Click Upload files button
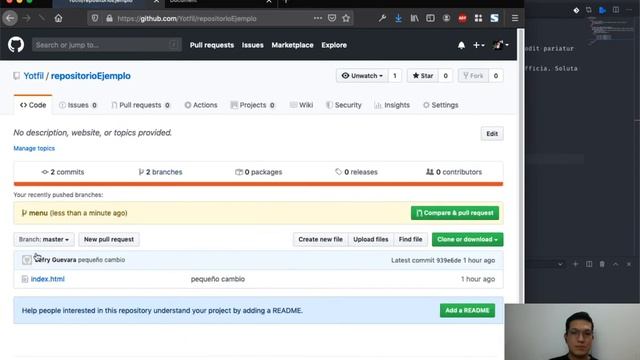The image size is (640, 360). (371, 239)
